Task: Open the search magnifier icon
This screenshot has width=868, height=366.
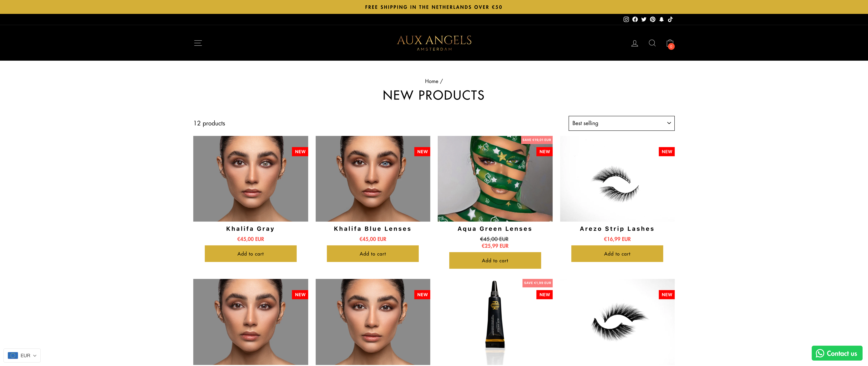Action: (x=652, y=43)
